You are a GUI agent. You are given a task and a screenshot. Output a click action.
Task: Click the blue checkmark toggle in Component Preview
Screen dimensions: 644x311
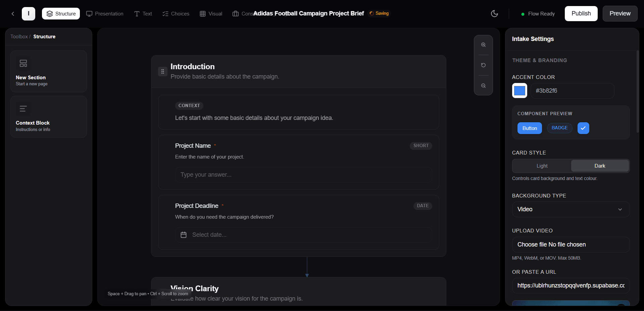[583, 128]
